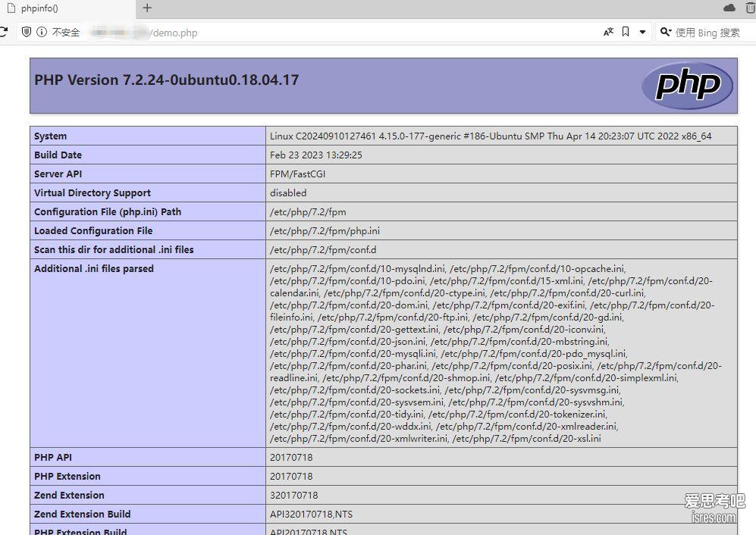Click the reload page icon
This screenshot has height=535, width=756.
(3, 32)
